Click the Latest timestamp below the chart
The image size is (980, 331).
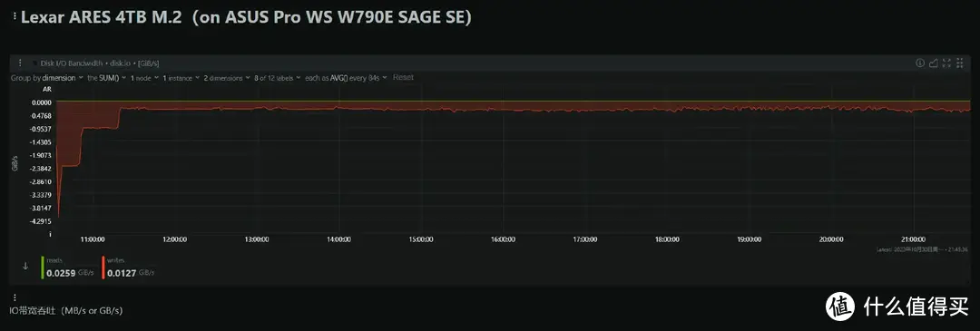921,249
